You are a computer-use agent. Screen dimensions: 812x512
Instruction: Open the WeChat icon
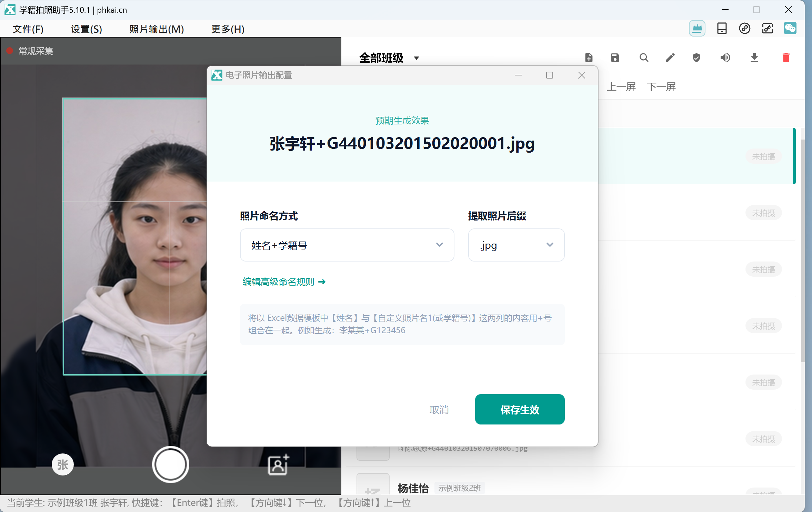point(790,28)
